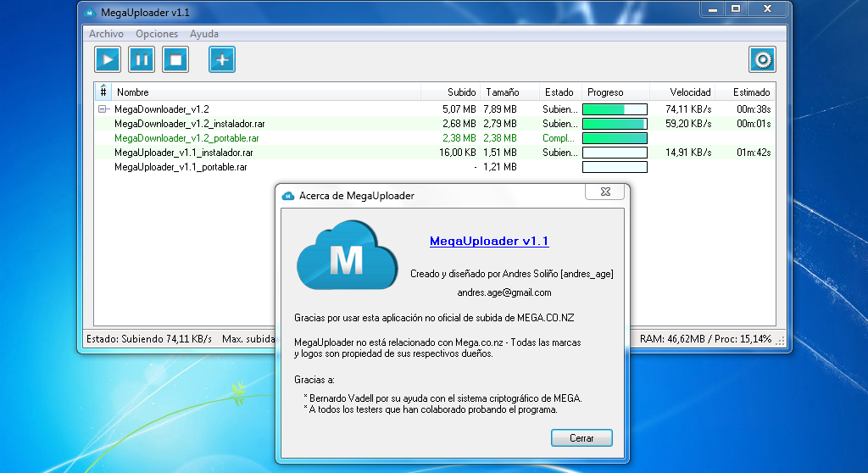Select the MegaDownloader_v1.2 folder row
Viewport: 868px width, 473px height.
tap(435, 109)
